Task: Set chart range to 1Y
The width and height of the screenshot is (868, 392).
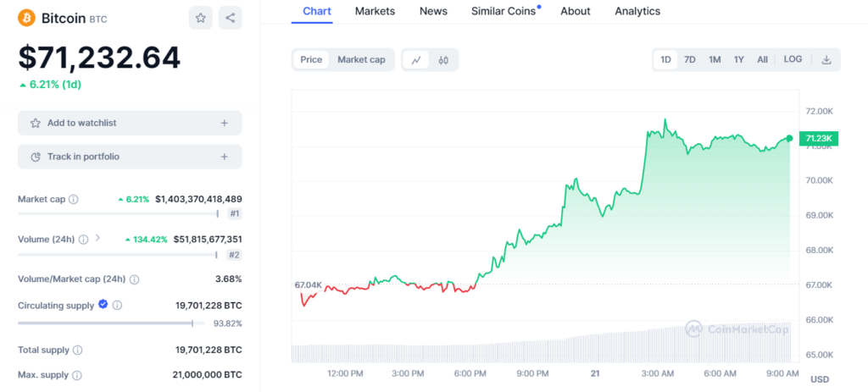Action: [739, 60]
